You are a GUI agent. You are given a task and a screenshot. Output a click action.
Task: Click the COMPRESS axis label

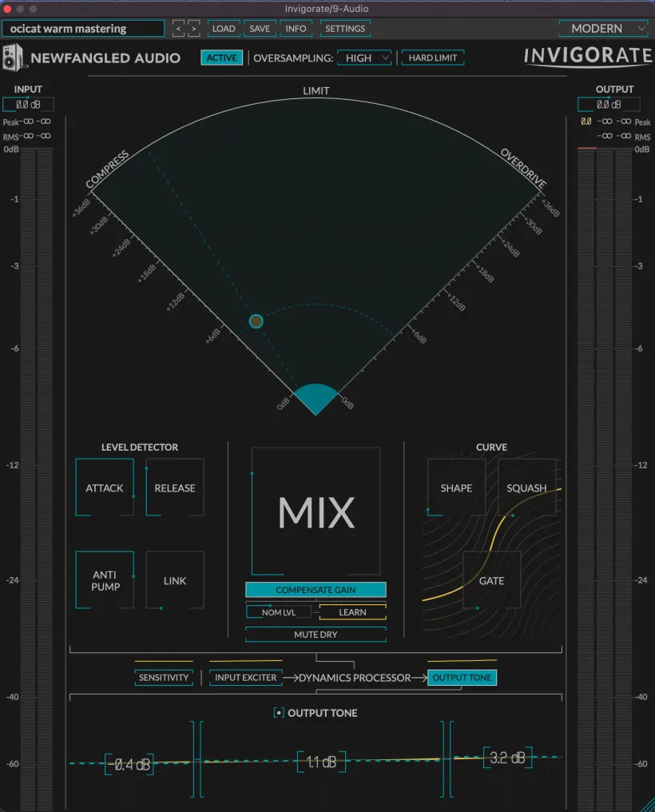[x=107, y=170]
